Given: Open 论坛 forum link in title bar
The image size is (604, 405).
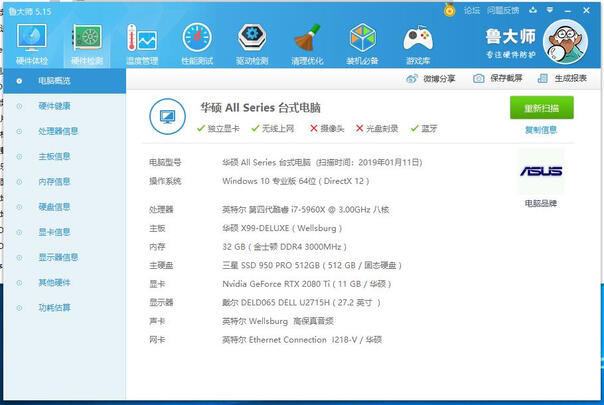Looking at the screenshot, I should (471, 10).
